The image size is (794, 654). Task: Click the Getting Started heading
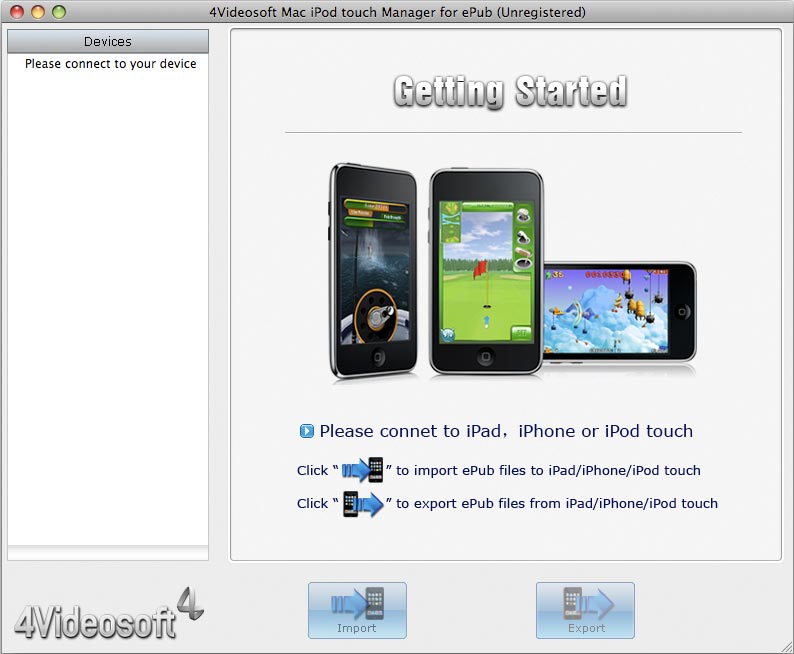click(x=510, y=92)
